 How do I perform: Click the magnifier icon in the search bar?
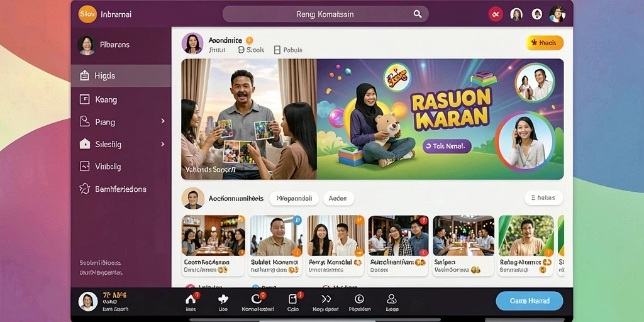[x=418, y=14]
